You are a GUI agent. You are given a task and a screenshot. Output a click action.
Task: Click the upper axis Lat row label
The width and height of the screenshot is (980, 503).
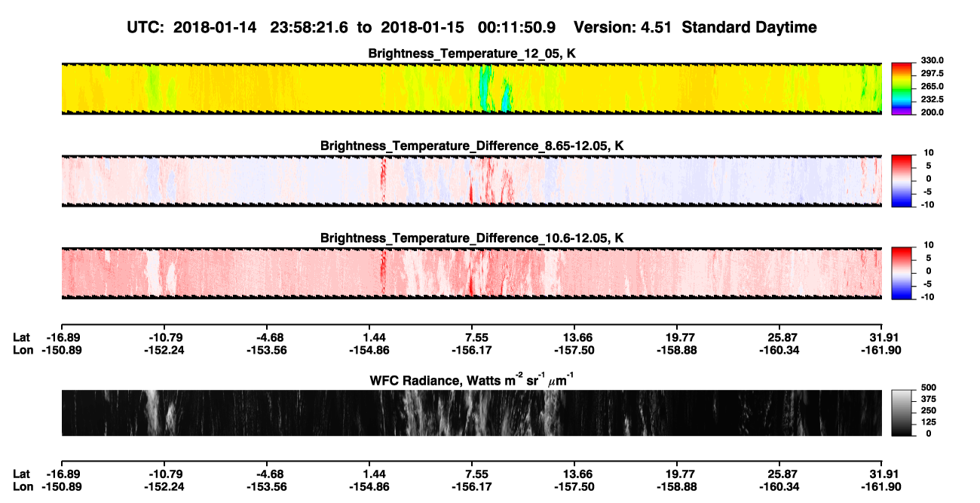pos(21,337)
